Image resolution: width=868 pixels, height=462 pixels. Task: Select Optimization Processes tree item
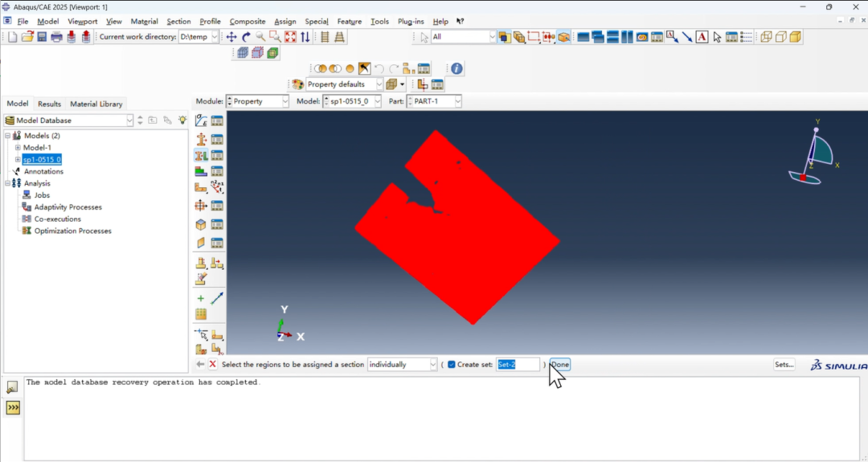(x=72, y=231)
